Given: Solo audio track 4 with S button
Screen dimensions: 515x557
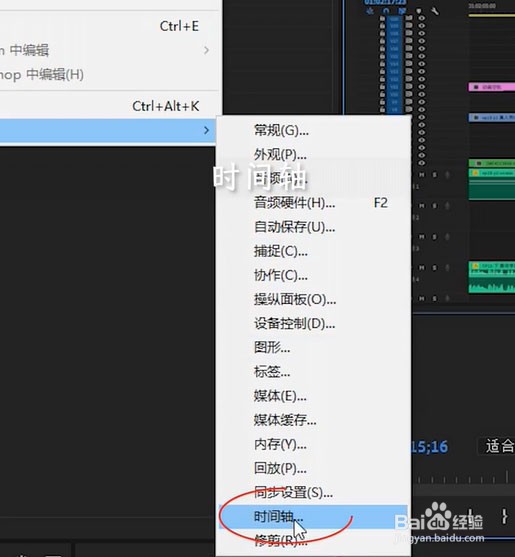Looking at the screenshot, I should pyautogui.click(x=434, y=267).
